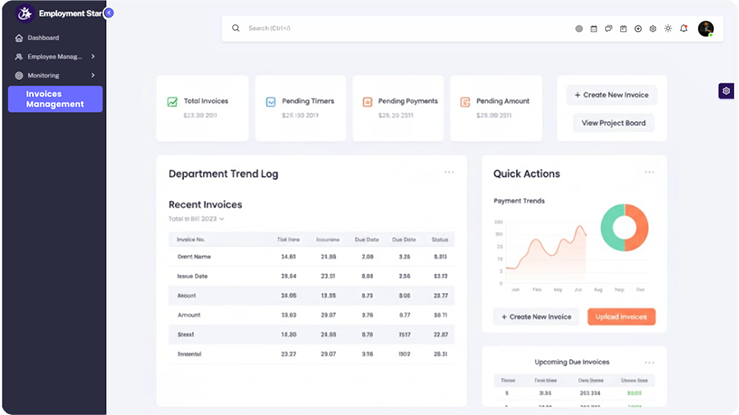Image resolution: width=739 pixels, height=415 pixels.
Task: Collapse the sidebar using the round arrow button
Action: tap(108, 13)
